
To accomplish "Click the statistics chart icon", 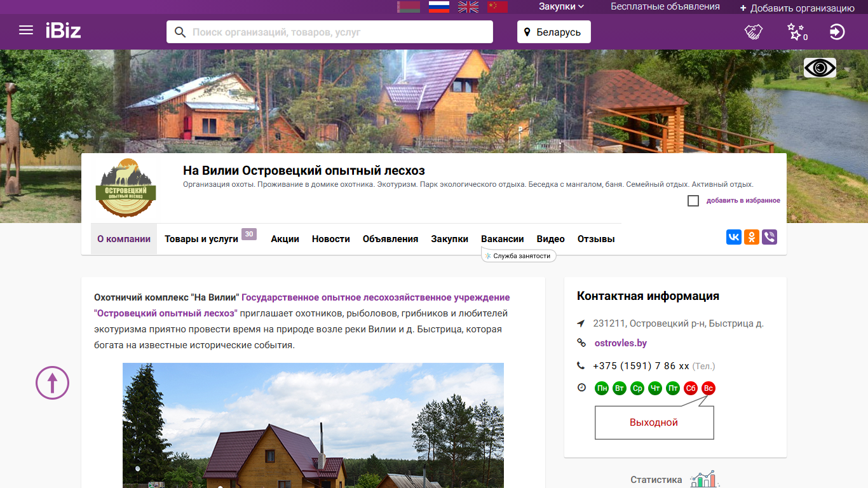I will tap(705, 479).
